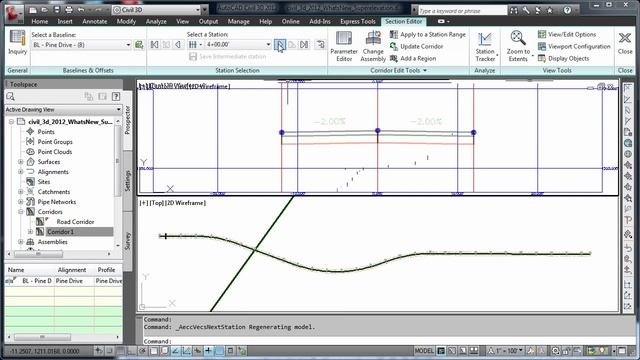Open the Settings side tab
Viewport: 640px width, 360px height.
[127, 181]
